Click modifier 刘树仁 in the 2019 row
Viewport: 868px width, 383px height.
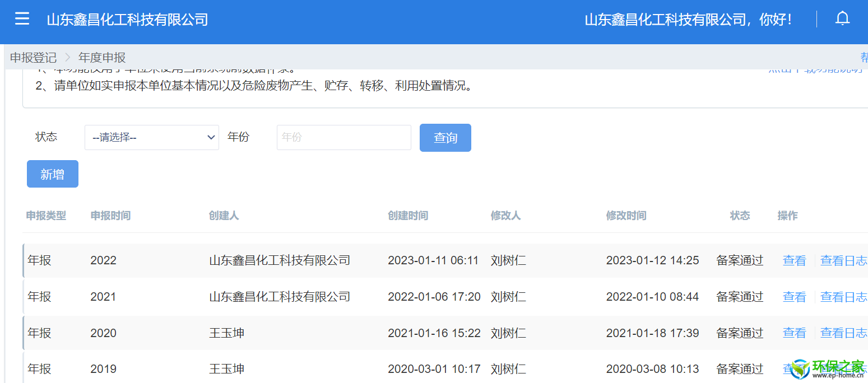pos(509,369)
